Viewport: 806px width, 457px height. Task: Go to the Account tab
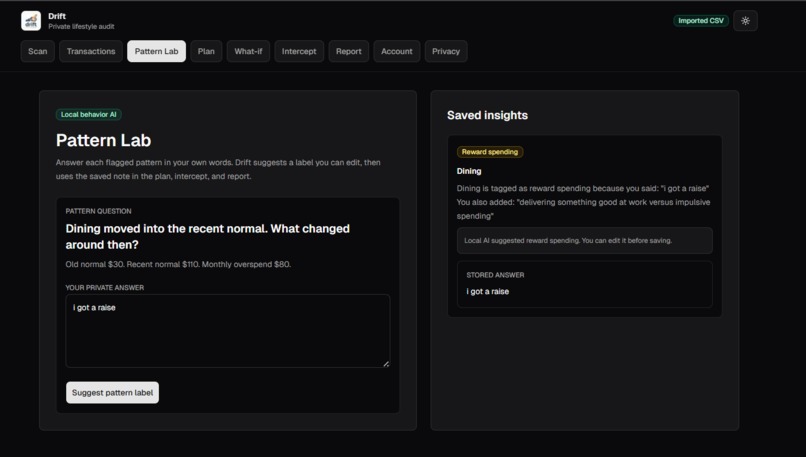pos(397,51)
